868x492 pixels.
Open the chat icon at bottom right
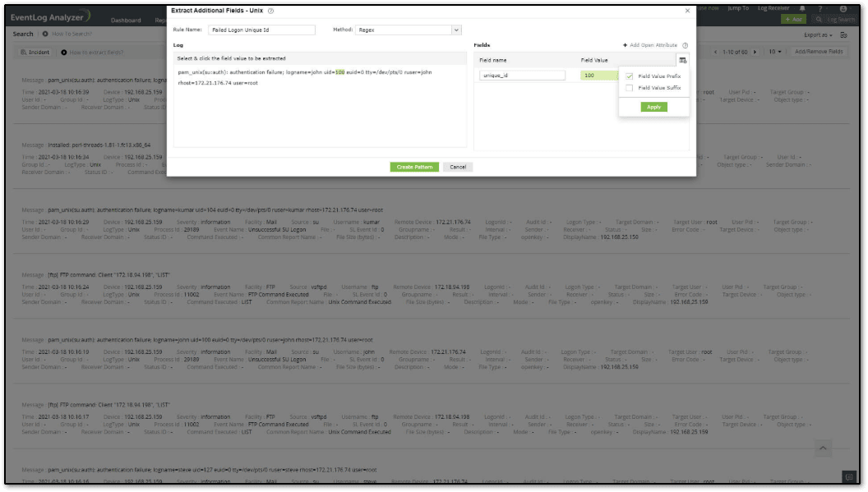point(848,477)
